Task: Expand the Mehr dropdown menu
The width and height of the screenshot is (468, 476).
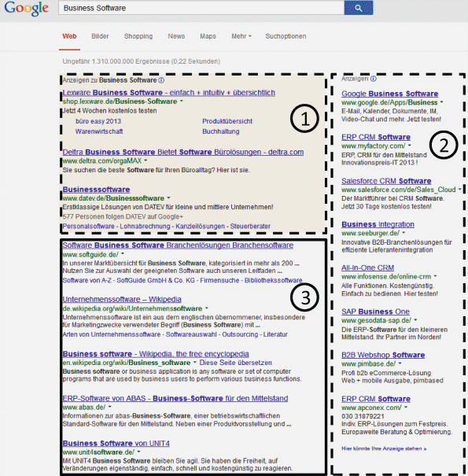Action: point(241,36)
